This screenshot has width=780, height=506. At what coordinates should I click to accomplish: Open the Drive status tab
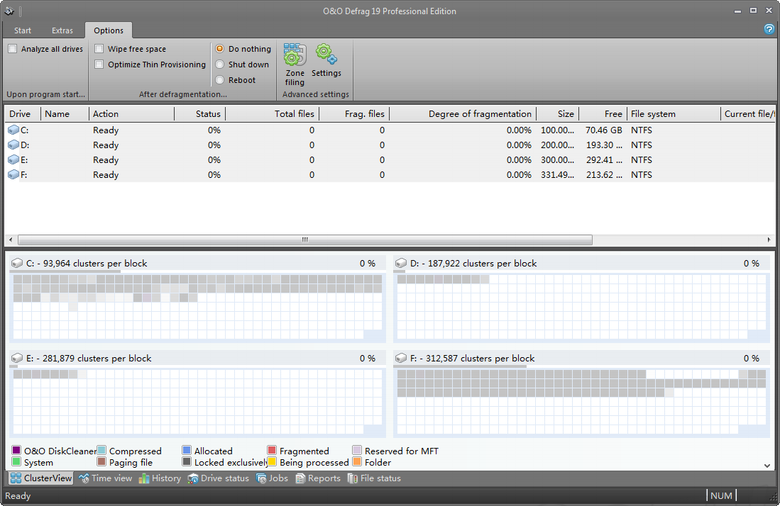coord(218,478)
